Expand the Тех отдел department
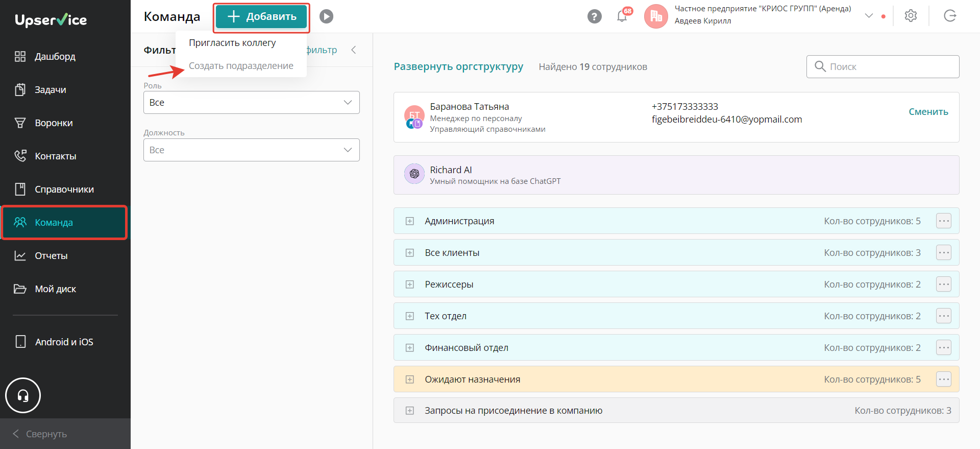The height and width of the screenshot is (449, 980). coord(410,316)
